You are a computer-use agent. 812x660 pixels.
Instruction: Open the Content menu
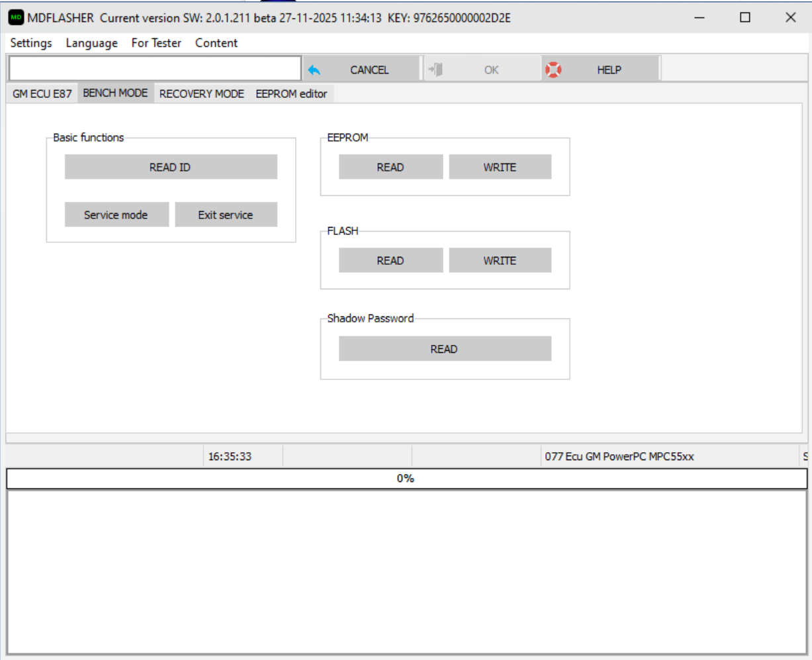click(216, 43)
